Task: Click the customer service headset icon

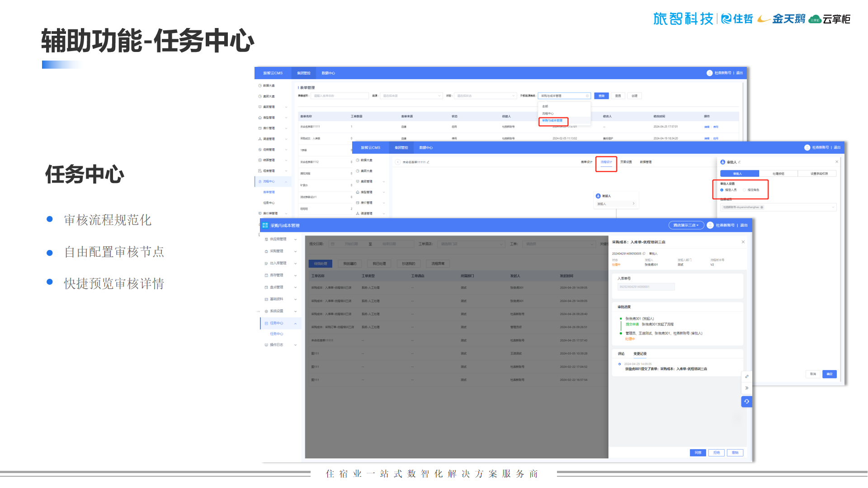Action: [x=746, y=401]
